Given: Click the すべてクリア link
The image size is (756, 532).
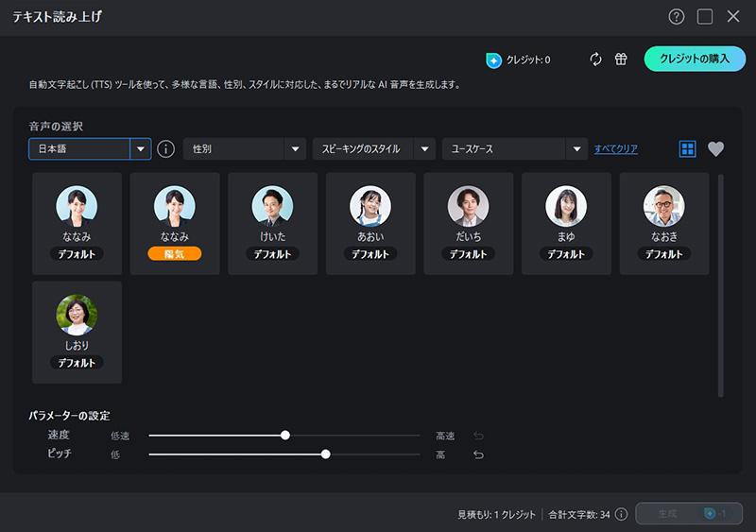Looking at the screenshot, I should 616,149.
